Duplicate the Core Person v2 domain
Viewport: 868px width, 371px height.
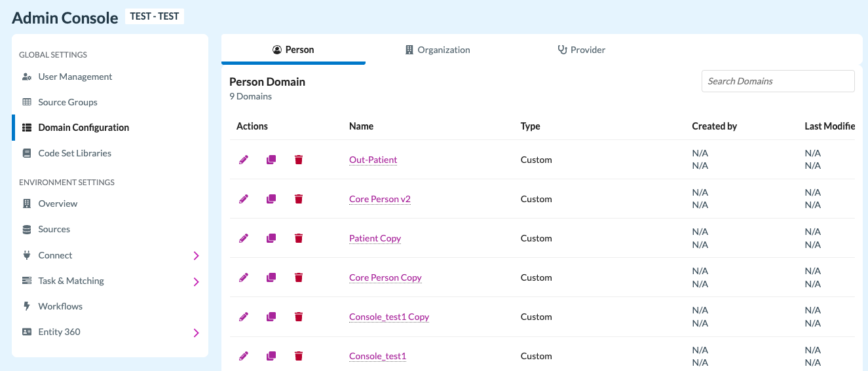pyautogui.click(x=271, y=199)
